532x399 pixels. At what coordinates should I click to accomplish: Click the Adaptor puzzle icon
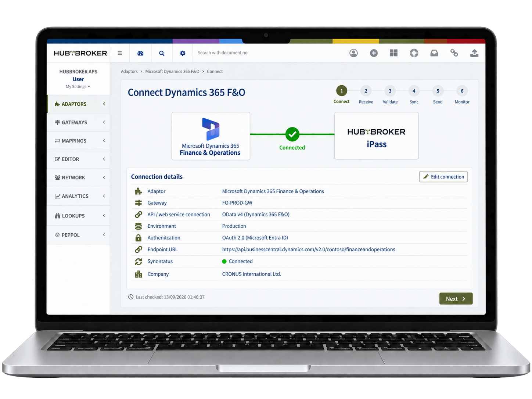[139, 191]
